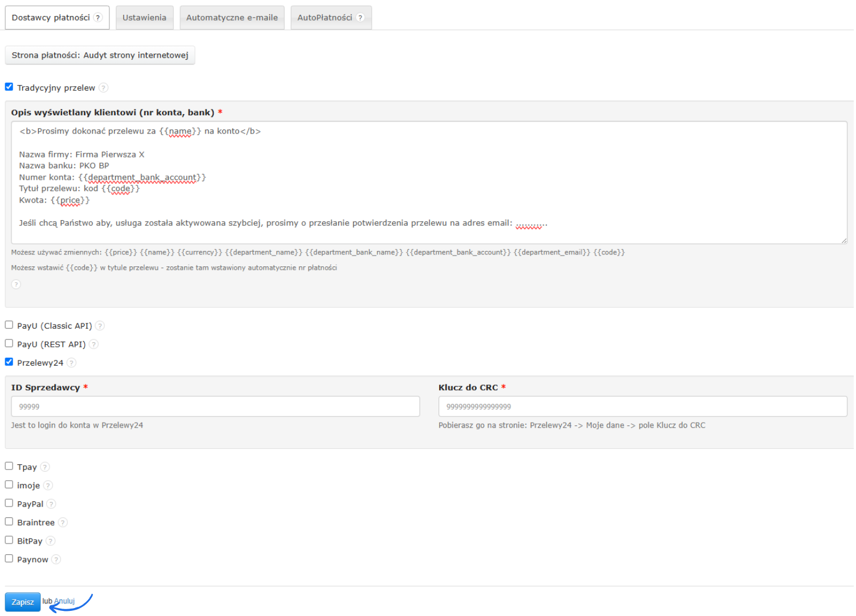Show help for PayPal
The height and width of the screenshot is (616, 856).
point(51,504)
